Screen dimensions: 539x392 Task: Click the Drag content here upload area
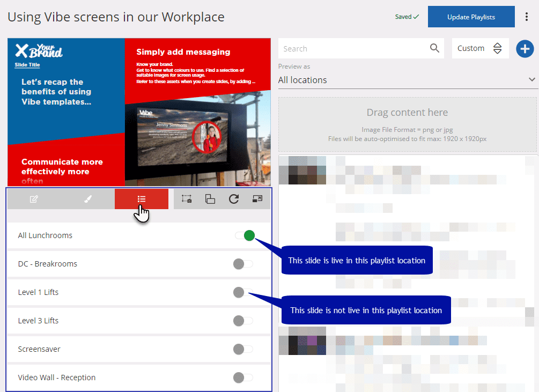408,124
